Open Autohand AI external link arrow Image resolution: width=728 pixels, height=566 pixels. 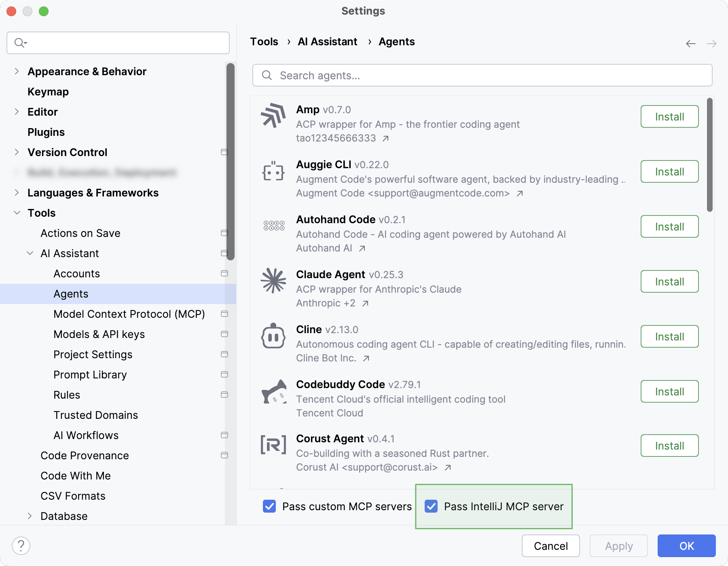click(362, 248)
